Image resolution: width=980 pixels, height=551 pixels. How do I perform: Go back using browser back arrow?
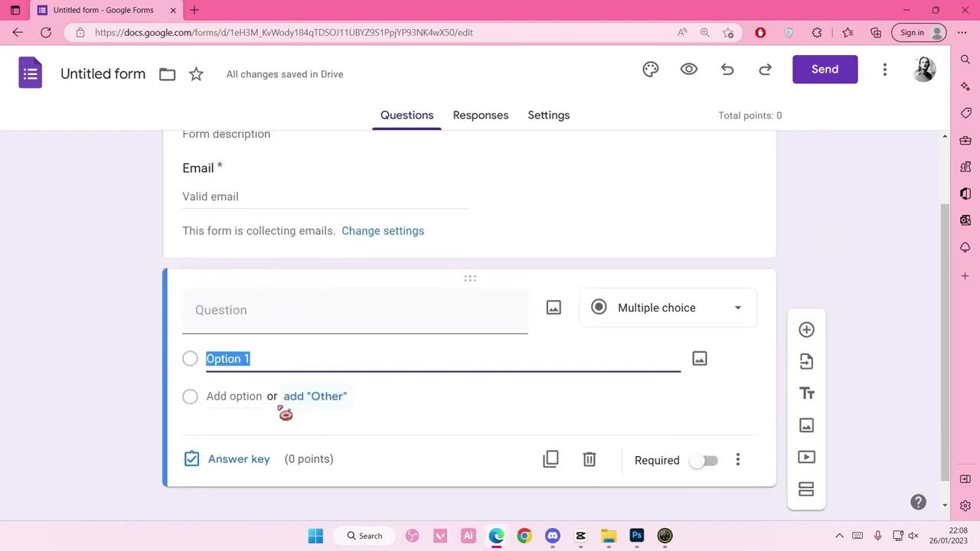click(x=18, y=32)
